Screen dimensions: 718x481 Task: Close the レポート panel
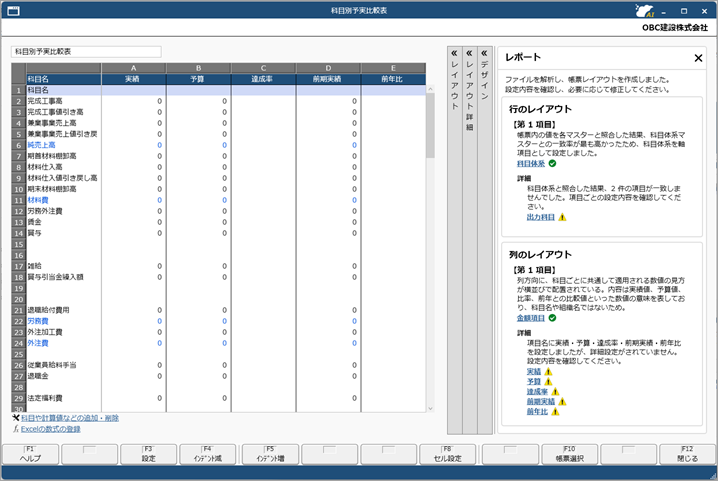click(x=698, y=58)
